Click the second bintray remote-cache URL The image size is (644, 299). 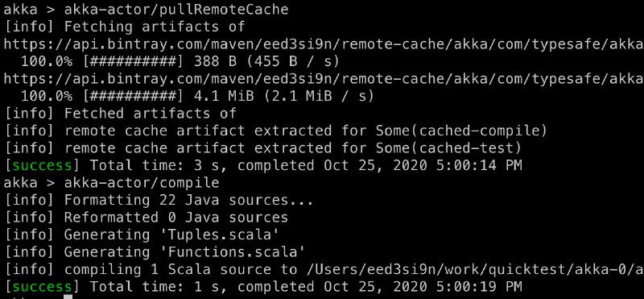coord(324,78)
